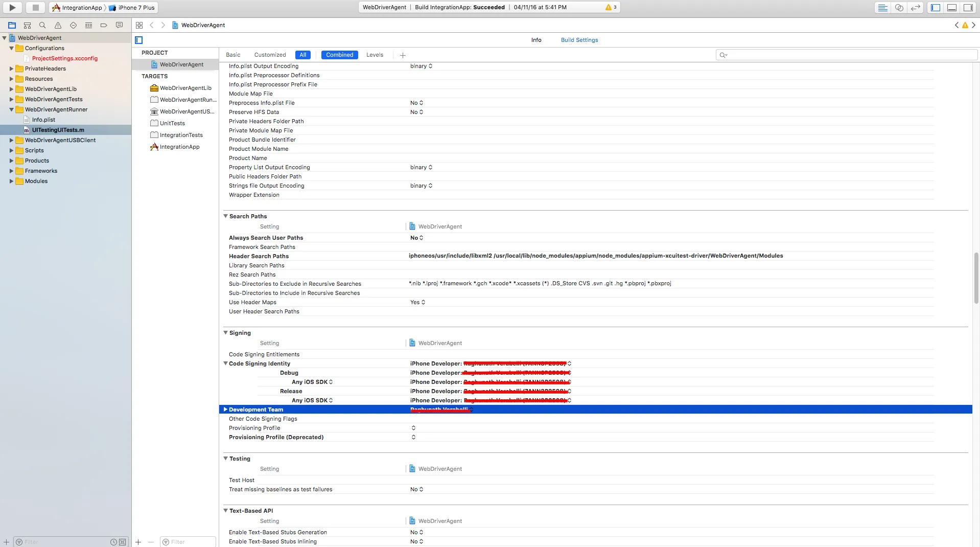This screenshot has height=547, width=980.
Task: Open Provisioning Profile (Deprecated) dropdown
Action: (x=413, y=437)
